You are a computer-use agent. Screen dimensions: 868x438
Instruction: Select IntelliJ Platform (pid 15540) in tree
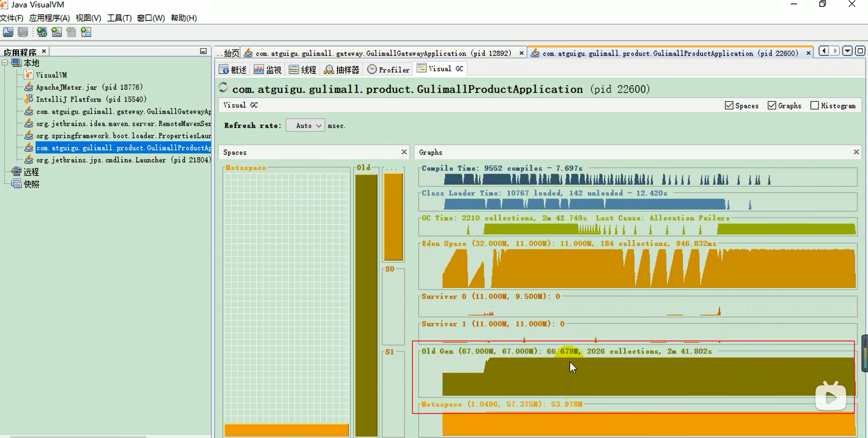91,99
